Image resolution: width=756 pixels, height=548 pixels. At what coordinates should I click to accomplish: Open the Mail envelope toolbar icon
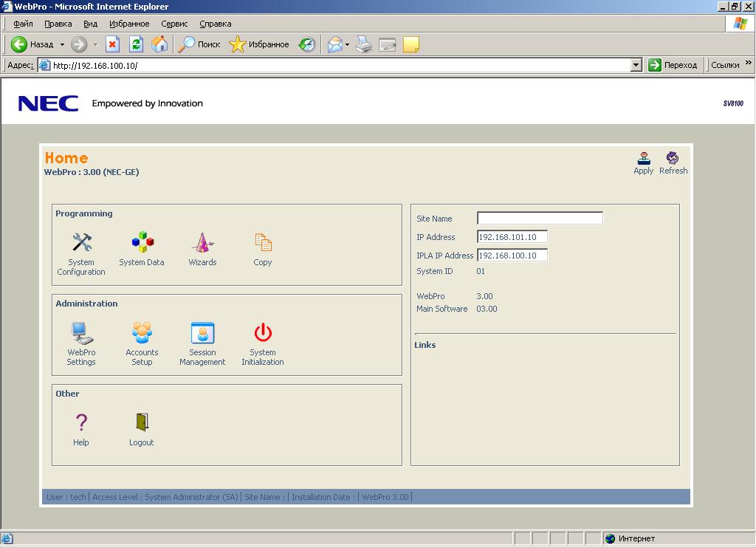(335, 44)
